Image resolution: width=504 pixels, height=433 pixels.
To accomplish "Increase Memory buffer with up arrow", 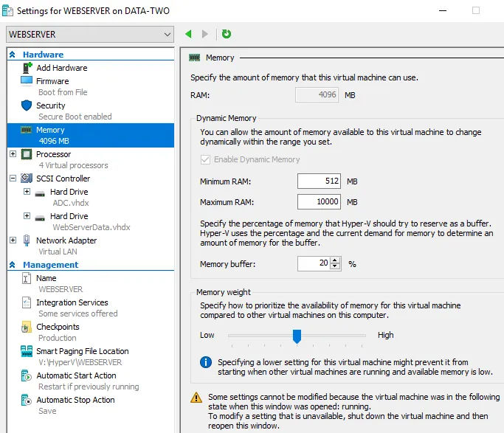I will tap(335, 260).
